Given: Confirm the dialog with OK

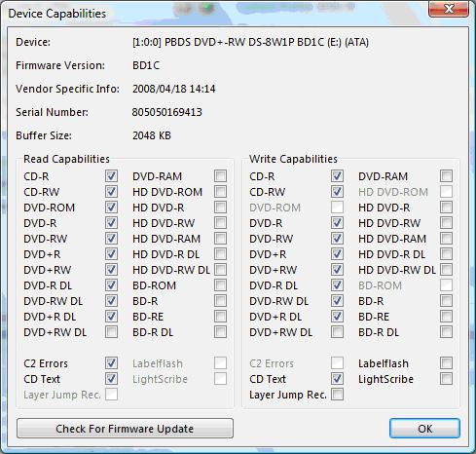Looking at the screenshot, I should click(424, 429).
